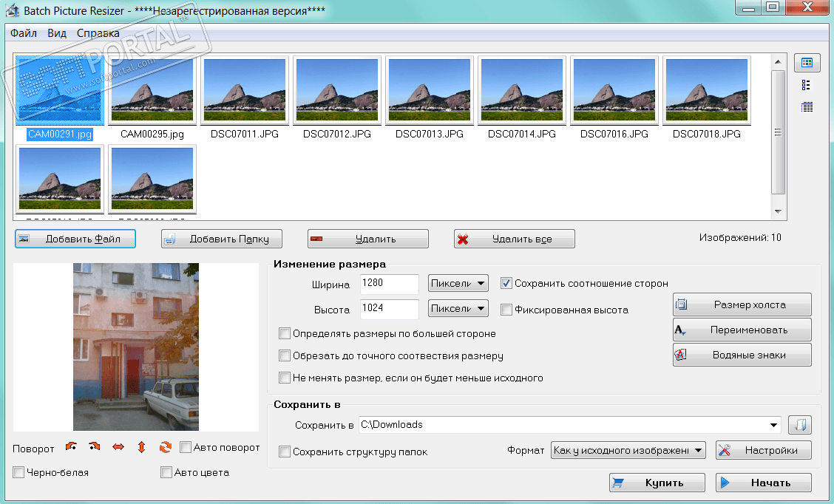
Task: Switch to thumbnail view mode icon
Action: [807, 63]
